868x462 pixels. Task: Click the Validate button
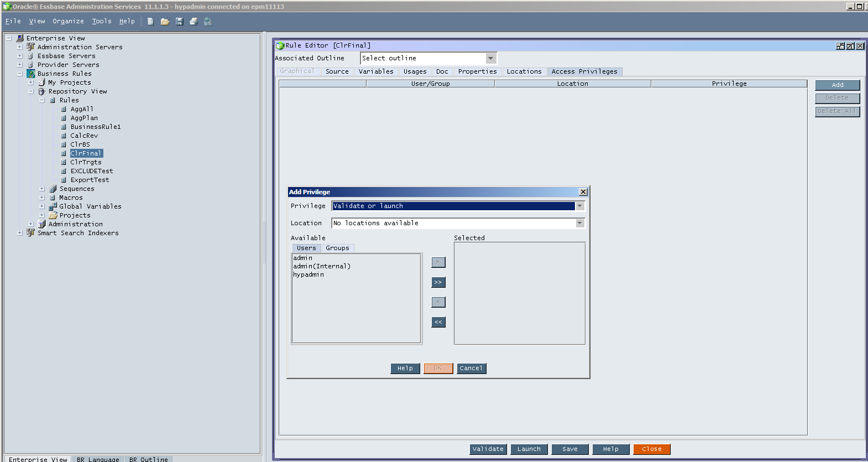(x=488, y=449)
